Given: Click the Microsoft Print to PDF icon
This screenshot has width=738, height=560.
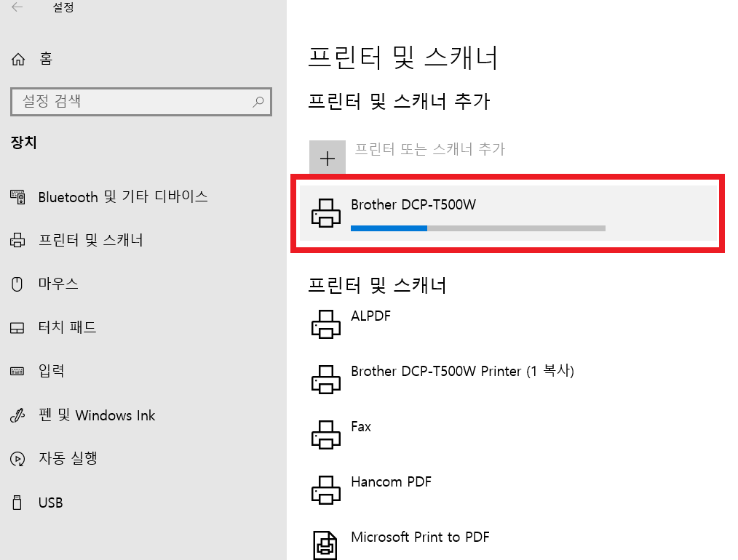Looking at the screenshot, I should coord(325,545).
